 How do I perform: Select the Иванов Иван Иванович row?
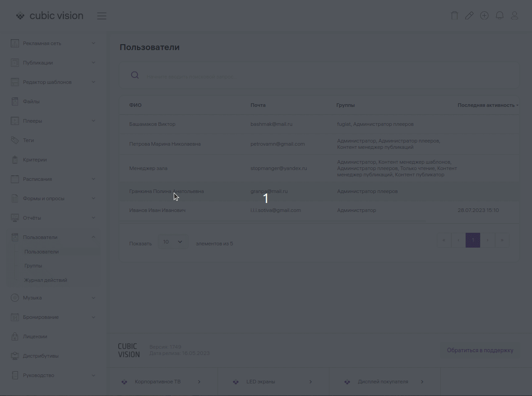click(157, 210)
